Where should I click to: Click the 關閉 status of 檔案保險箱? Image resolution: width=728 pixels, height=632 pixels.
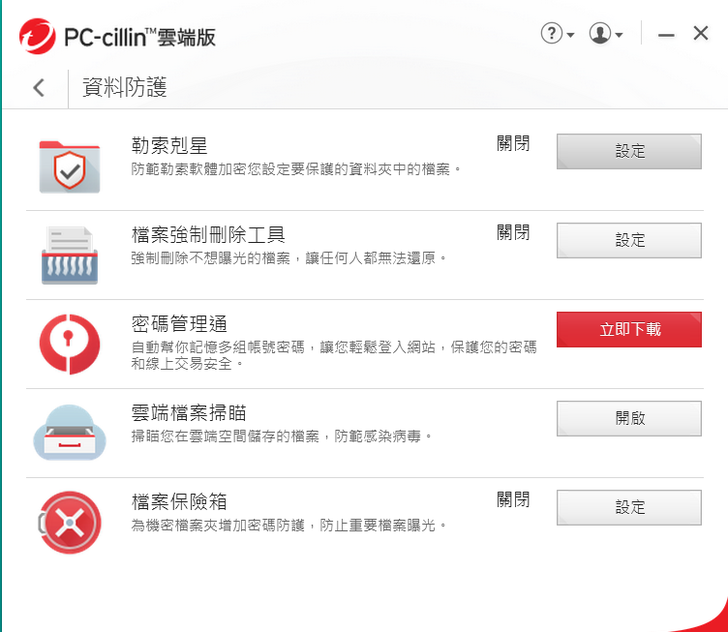[x=513, y=500]
